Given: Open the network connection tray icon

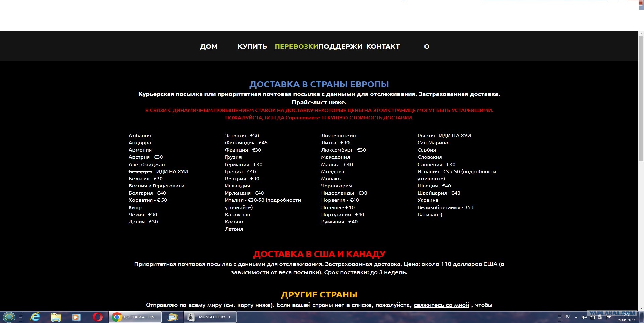Looking at the screenshot, I should 592,317.
